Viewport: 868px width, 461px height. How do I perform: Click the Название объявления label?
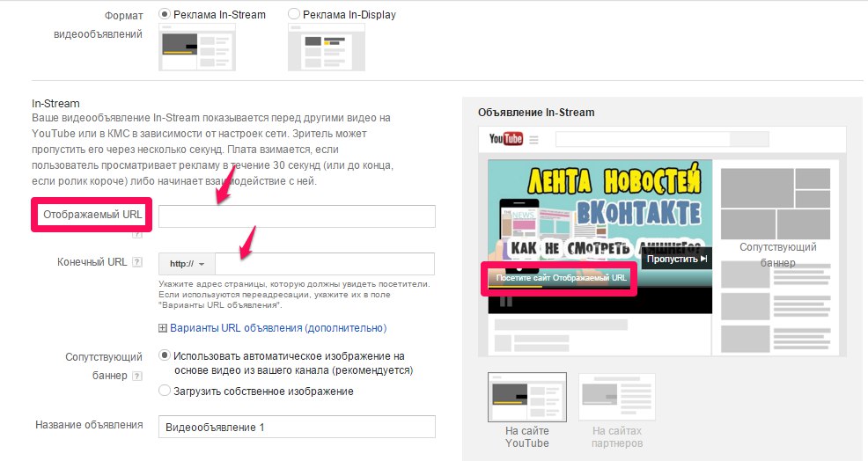pos(89,425)
